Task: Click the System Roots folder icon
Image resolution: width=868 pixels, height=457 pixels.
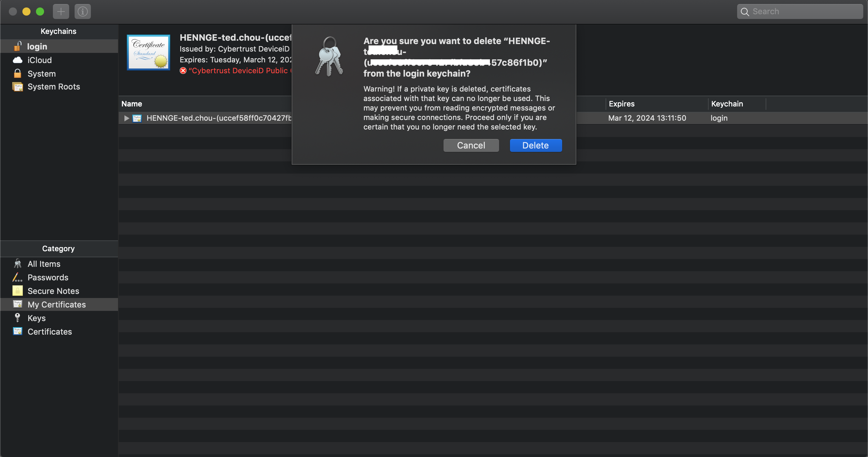Action: coord(18,87)
